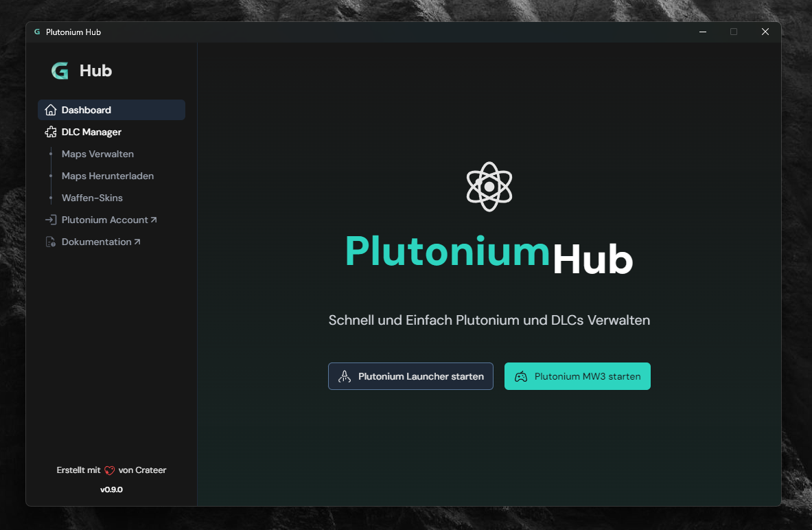This screenshot has width=812, height=530.
Task: Click the red heart icon in the footer
Action: (x=110, y=470)
